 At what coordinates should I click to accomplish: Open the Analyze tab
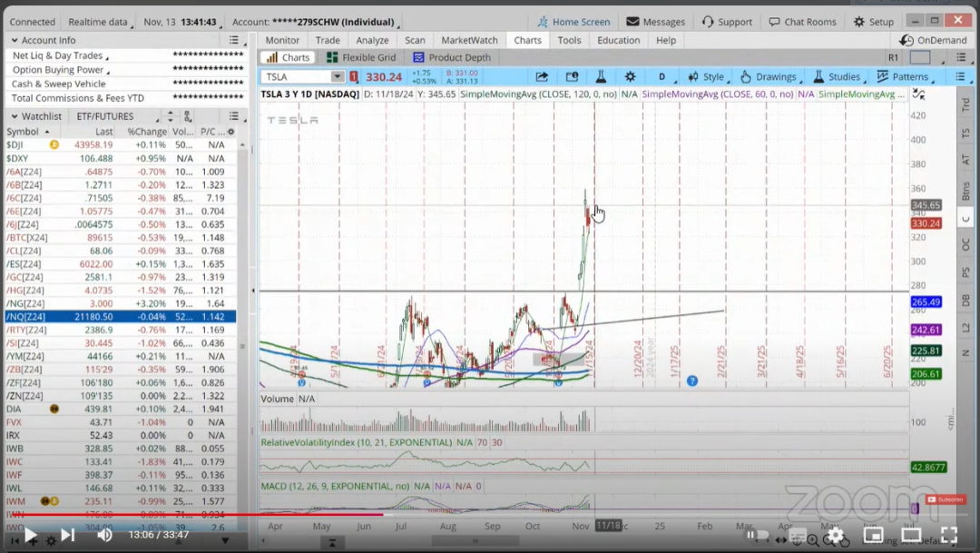tap(372, 40)
